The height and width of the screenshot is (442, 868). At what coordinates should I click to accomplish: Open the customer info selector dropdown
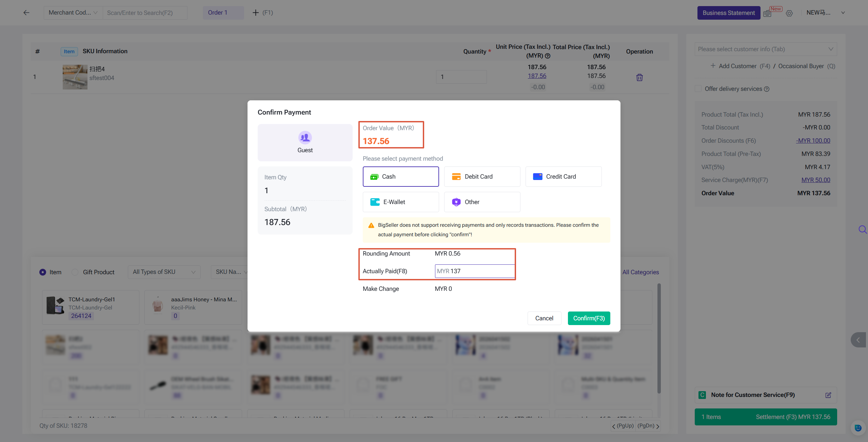click(x=765, y=49)
